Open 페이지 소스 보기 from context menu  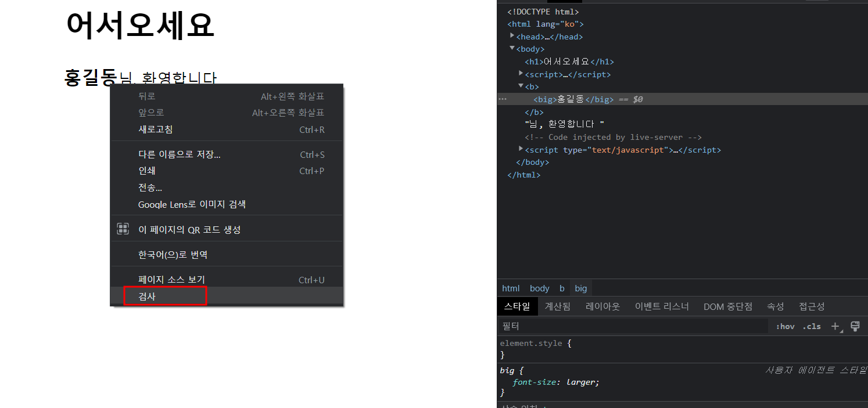click(227, 280)
